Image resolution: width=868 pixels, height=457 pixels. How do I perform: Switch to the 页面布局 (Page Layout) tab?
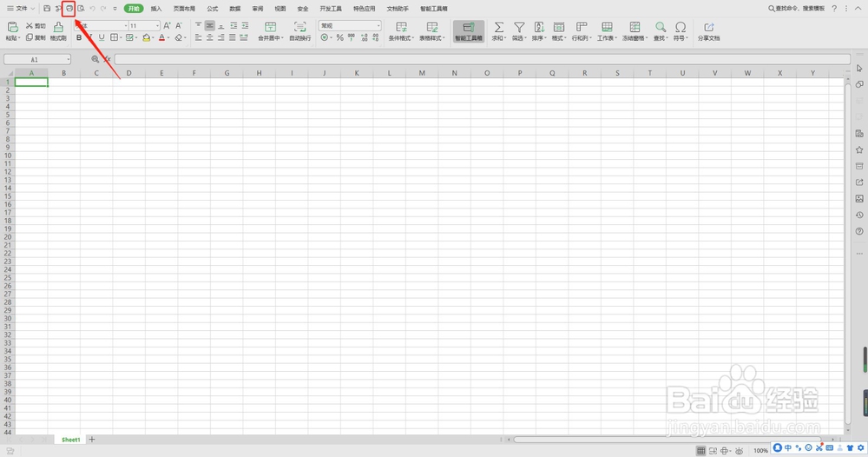click(184, 9)
